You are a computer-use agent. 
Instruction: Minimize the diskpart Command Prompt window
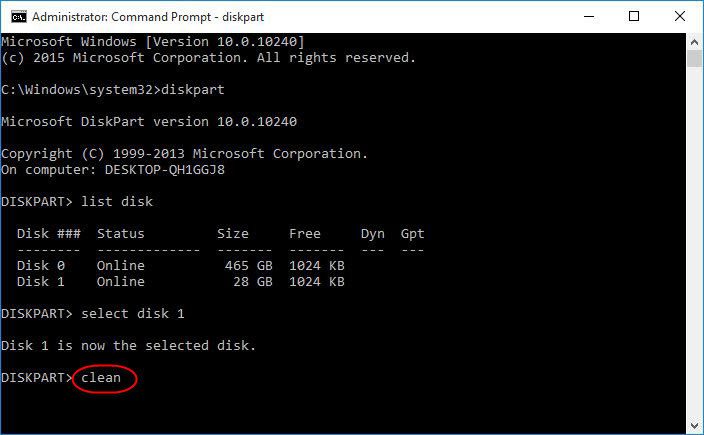pyautogui.click(x=589, y=17)
